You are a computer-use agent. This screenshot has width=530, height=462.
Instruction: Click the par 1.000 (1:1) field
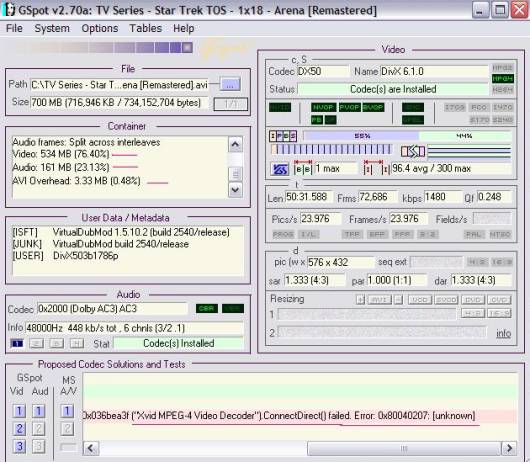[x=397, y=280]
